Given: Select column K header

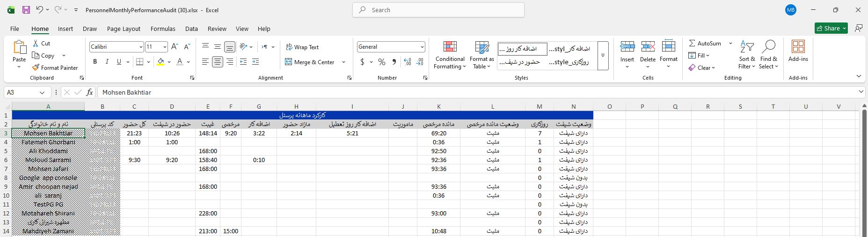Looking at the screenshot, I should pos(438,106).
